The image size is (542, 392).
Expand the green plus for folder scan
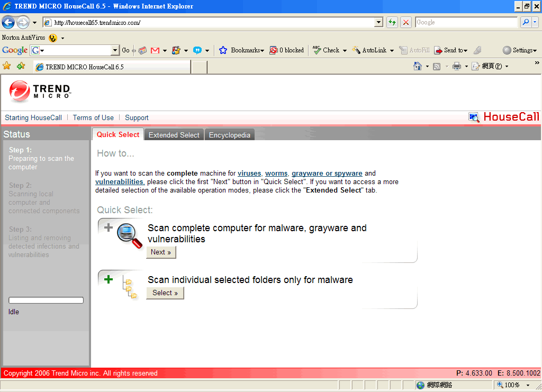point(109,279)
